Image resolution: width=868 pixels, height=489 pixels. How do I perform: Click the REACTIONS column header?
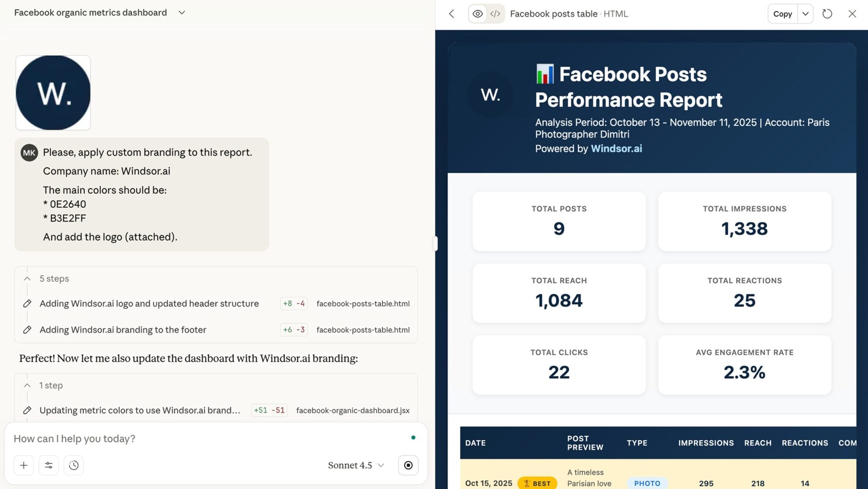[805, 443]
